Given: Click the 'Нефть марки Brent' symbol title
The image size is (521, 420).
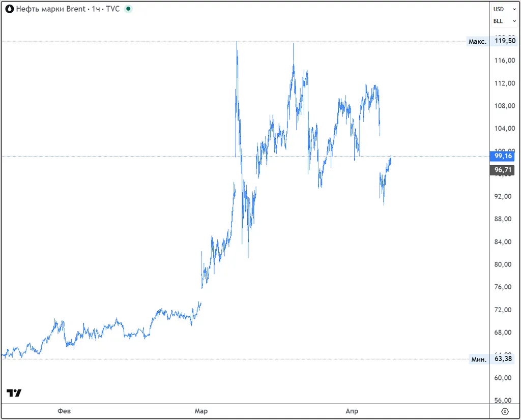Looking at the screenshot, I should (x=50, y=9).
